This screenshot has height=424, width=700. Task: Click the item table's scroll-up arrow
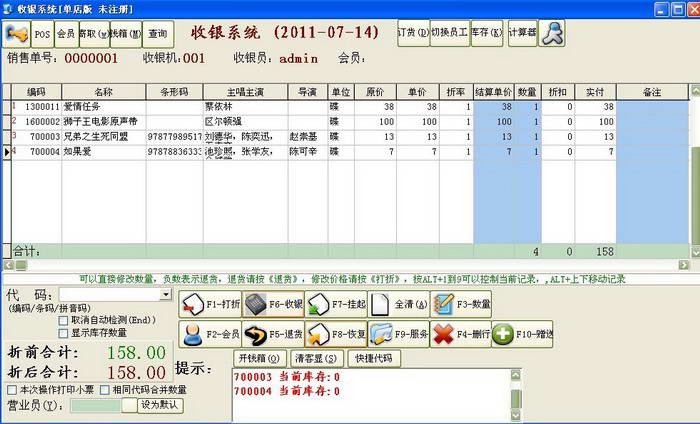coord(695,91)
